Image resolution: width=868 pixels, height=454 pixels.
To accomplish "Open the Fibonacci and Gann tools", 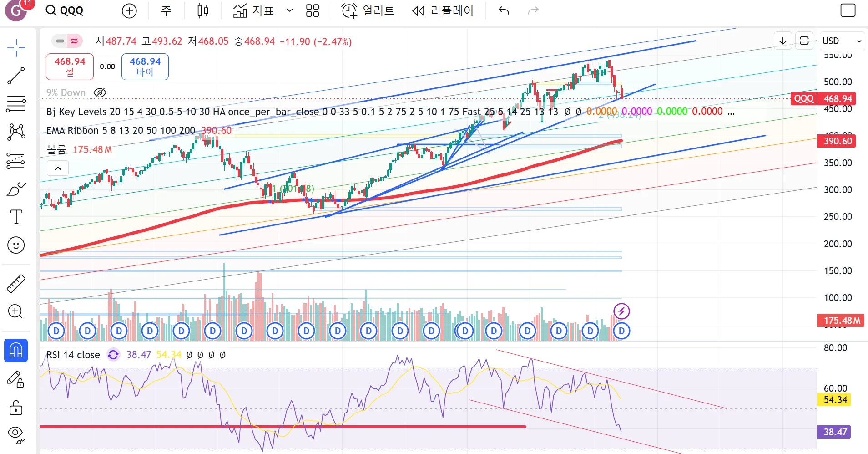I will (16, 104).
